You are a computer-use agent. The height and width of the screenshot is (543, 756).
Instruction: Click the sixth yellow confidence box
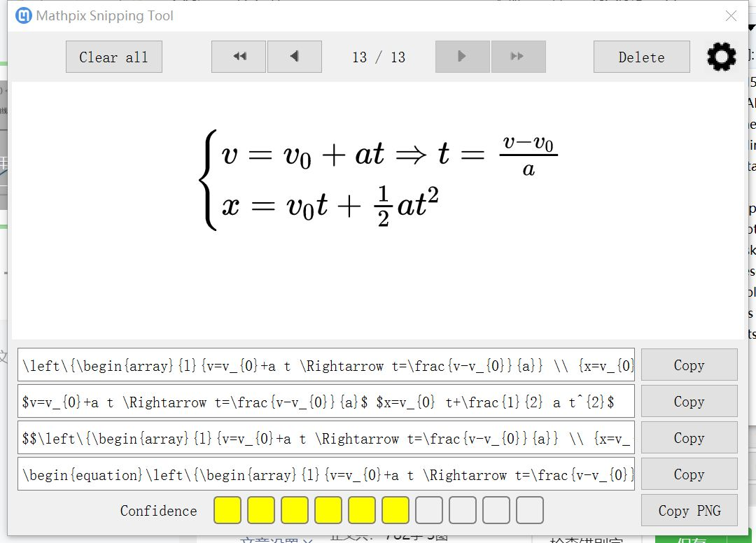395,510
